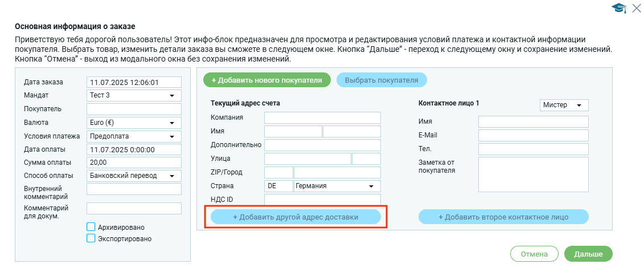Select the Дата заказа field
Viewport: 644px width, 276px height.
pyautogui.click(x=134, y=82)
